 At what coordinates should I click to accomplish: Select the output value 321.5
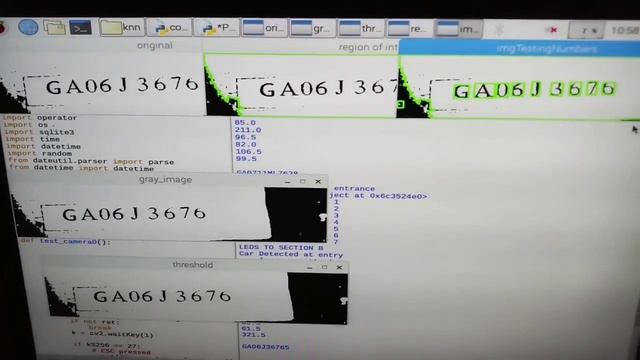[253, 335]
